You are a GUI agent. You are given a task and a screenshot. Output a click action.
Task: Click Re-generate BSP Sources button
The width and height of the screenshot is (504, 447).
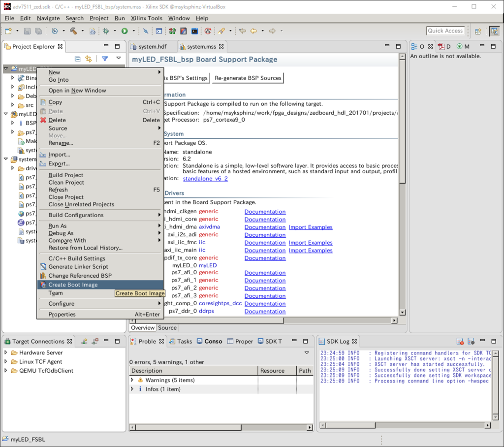click(x=248, y=78)
